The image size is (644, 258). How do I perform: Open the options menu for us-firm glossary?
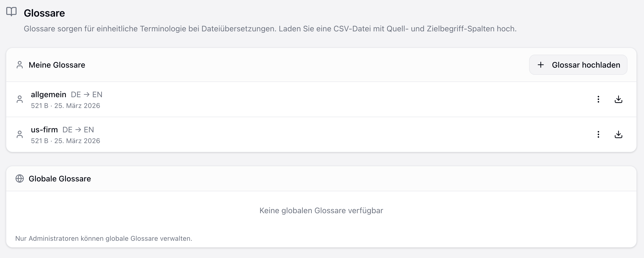click(x=598, y=135)
